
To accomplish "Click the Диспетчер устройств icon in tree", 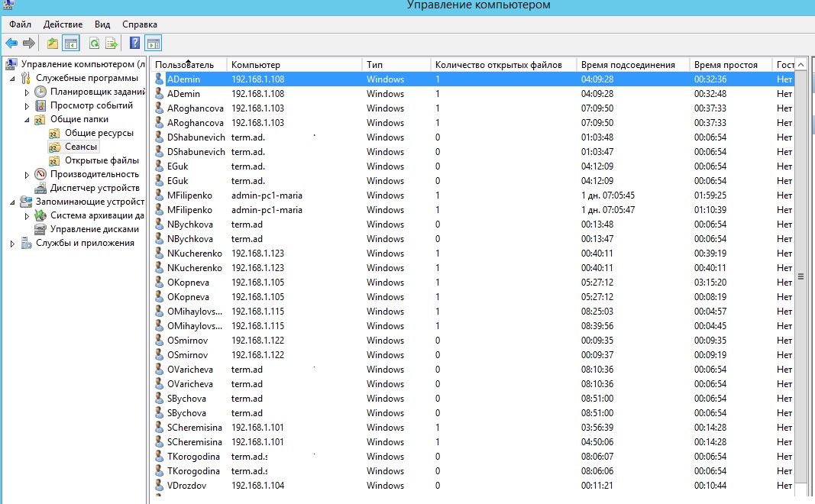I will tap(40, 188).
